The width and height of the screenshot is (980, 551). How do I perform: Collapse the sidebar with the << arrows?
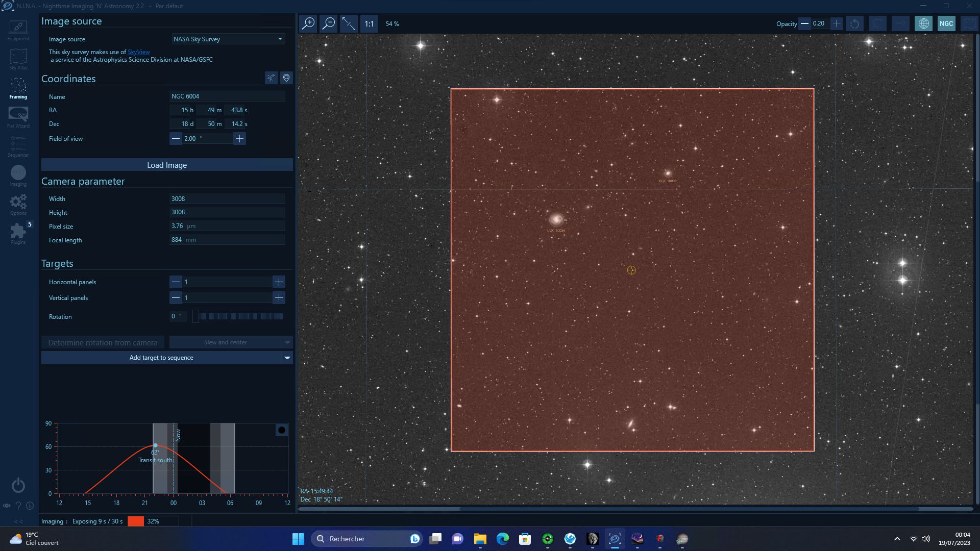tap(18, 521)
